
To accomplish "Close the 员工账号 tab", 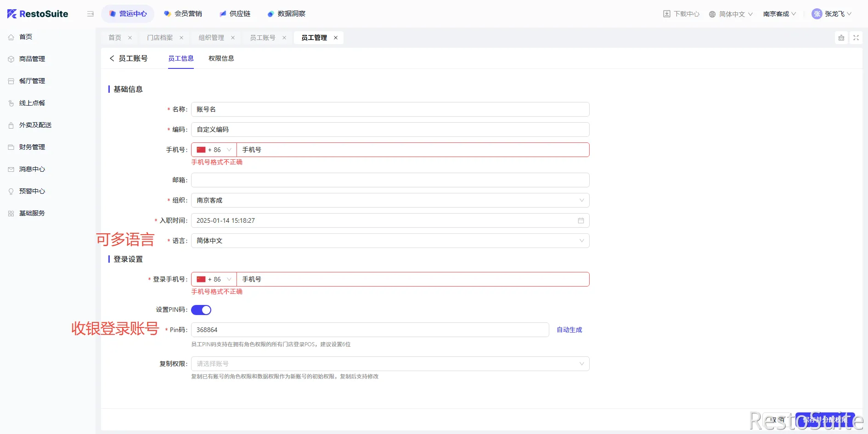I will pyautogui.click(x=284, y=38).
